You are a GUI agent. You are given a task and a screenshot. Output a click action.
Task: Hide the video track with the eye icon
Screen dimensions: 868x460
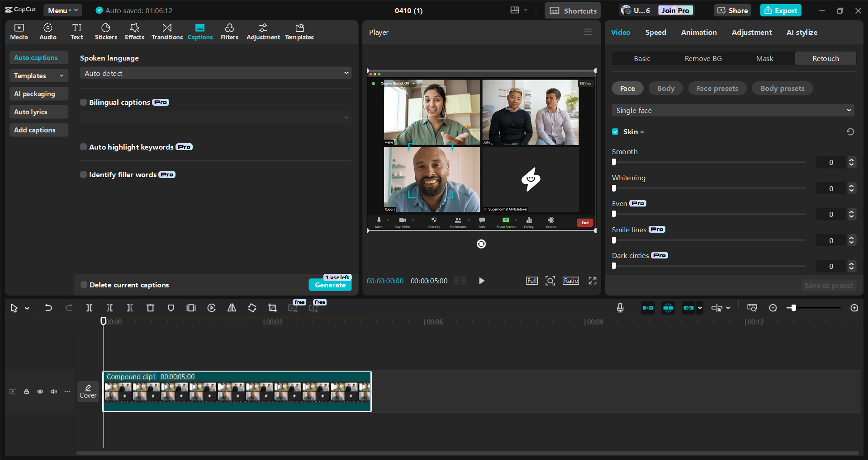pos(40,391)
